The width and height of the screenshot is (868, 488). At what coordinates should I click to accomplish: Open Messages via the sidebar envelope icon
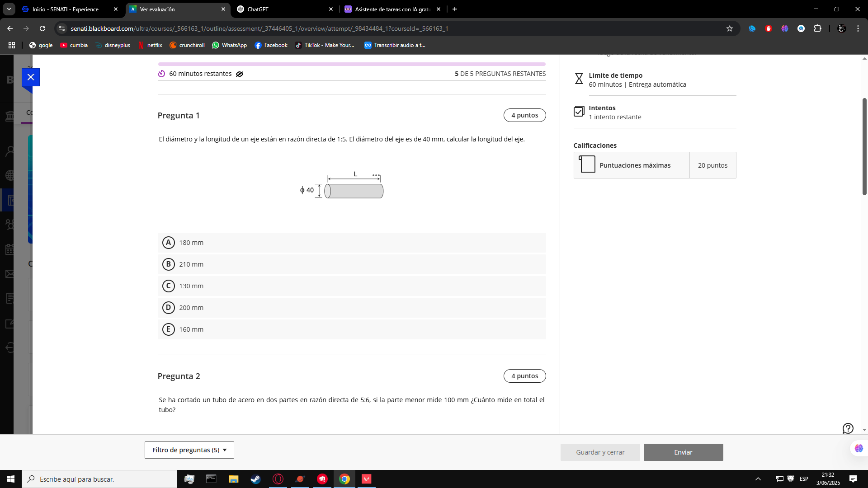click(10, 273)
